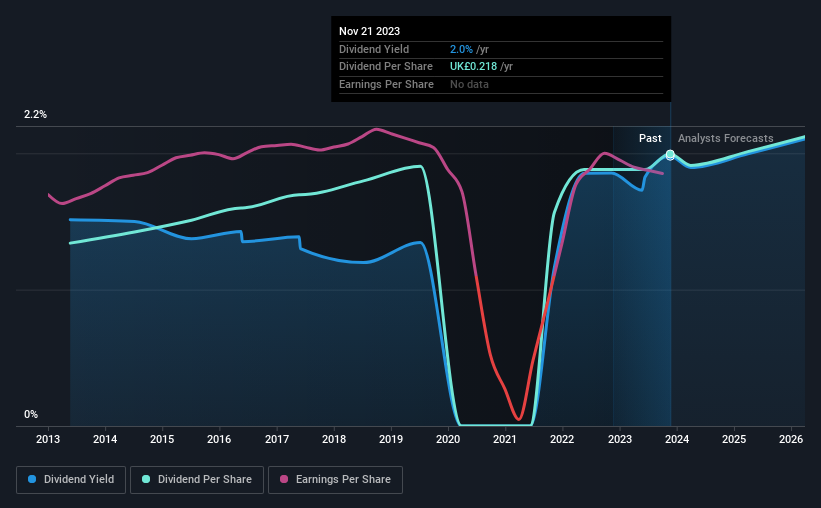Click 'Dividend Yield' row label in tooltip
The width and height of the screenshot is (821, 508).
point(374,49)
